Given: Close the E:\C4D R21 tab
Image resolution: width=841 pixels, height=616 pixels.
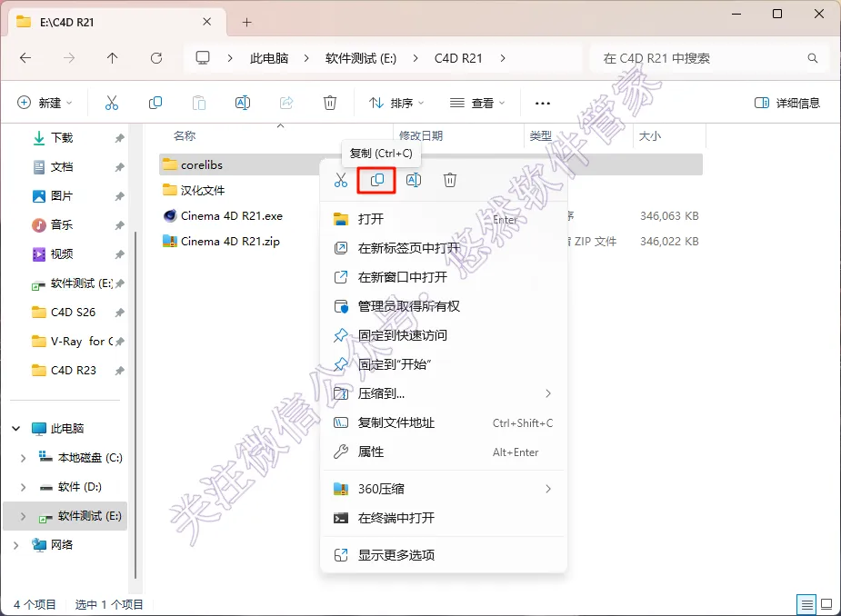Looking at the screenshot, I should pos(207,22).
